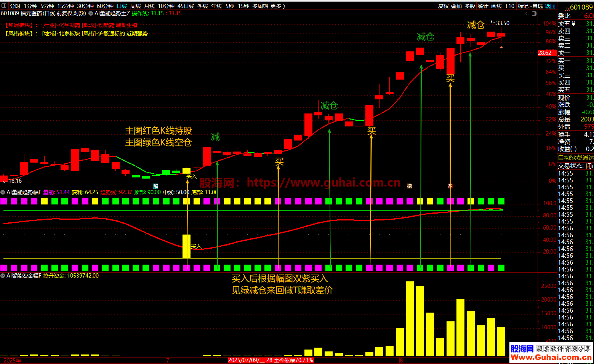
Task: Select the 15秒 period
Action: pos(243,6)
